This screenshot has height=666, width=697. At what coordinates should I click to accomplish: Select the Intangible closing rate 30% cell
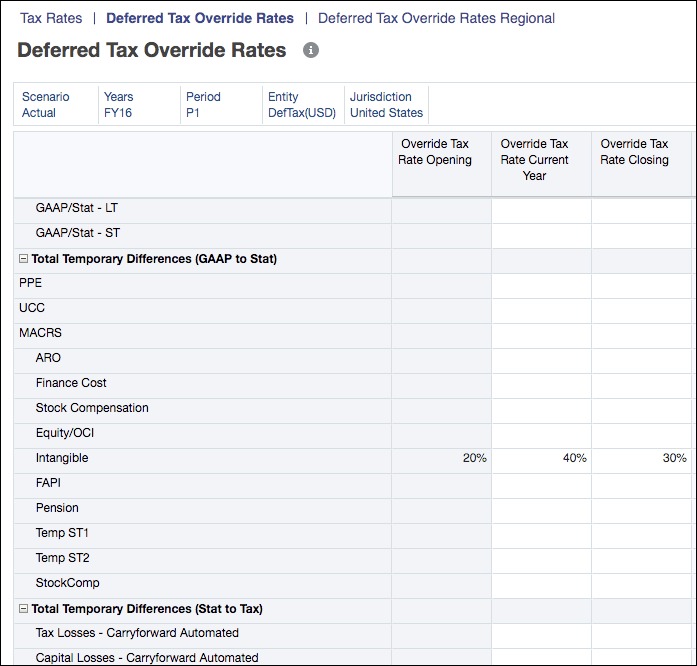click(641, 458)
